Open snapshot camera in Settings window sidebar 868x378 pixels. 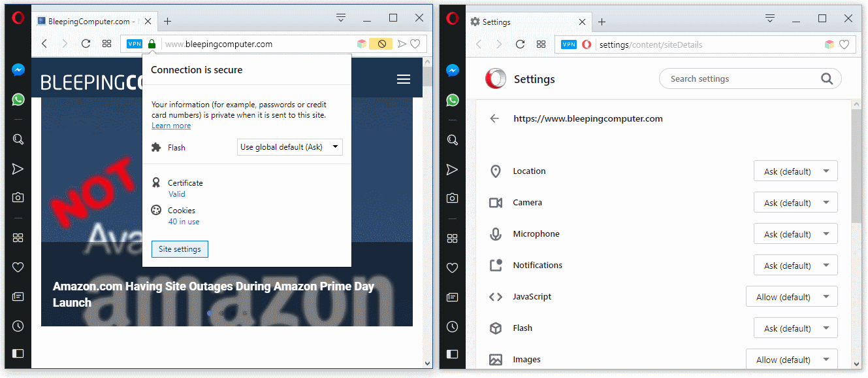452,198
